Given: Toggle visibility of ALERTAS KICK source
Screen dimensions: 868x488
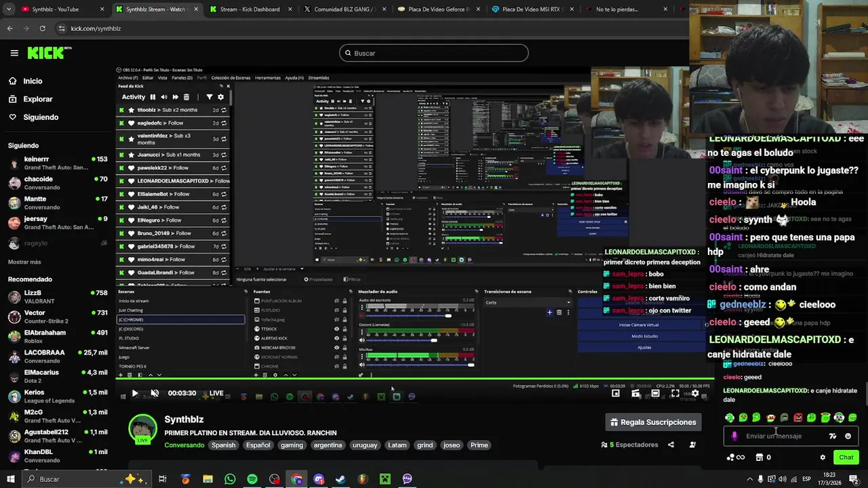Looking at the screenshot, I should [336, 338].
